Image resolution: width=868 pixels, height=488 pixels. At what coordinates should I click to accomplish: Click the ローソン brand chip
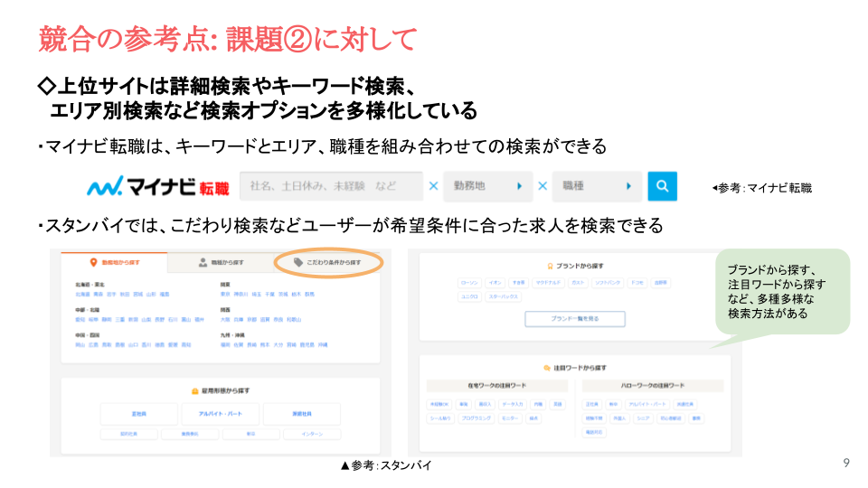point(469,283)
